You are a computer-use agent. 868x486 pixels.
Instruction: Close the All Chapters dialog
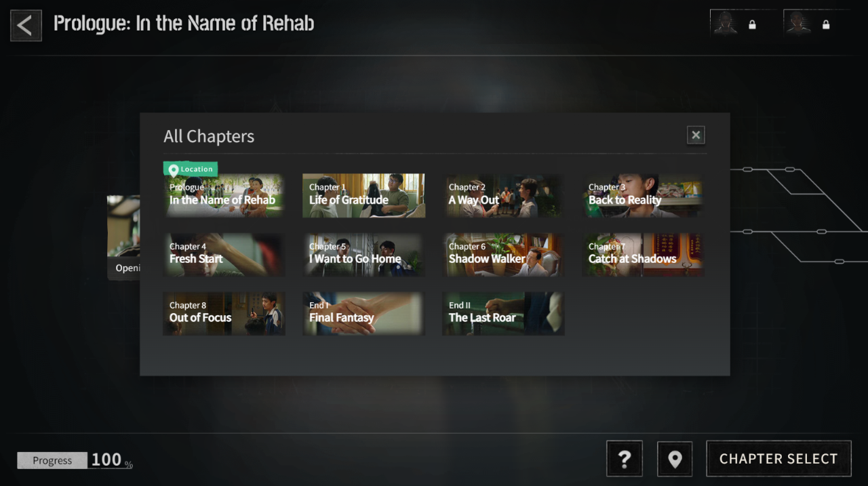[x=696, y=135]
